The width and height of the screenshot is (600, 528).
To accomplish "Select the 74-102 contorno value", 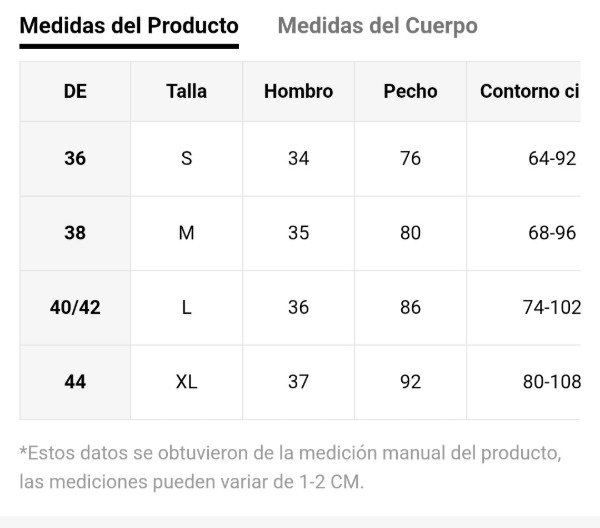I will pos(551,307).
